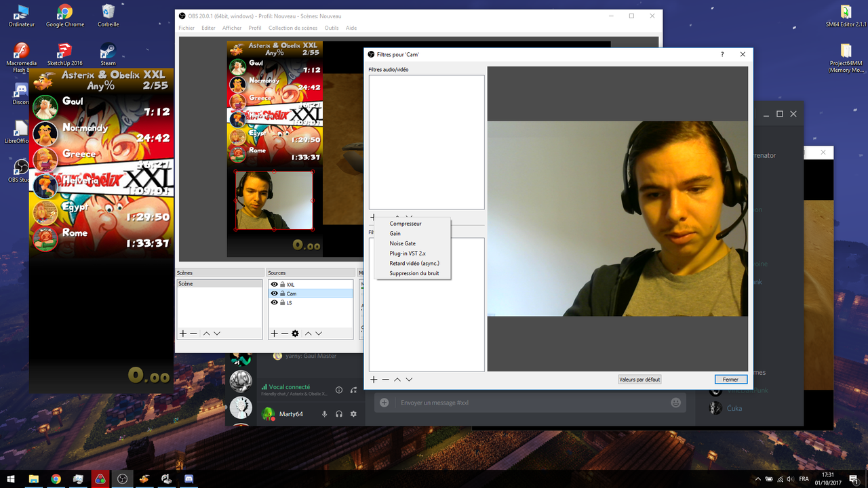Click the Fermer button
This screenshot has height=488, width=868.
(x=730, y=380)
